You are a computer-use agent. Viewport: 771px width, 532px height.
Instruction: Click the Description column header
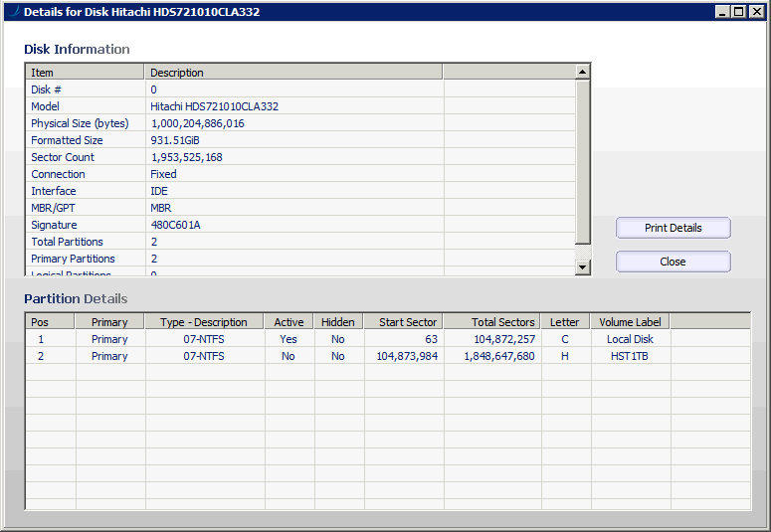[x=292, y=73]
